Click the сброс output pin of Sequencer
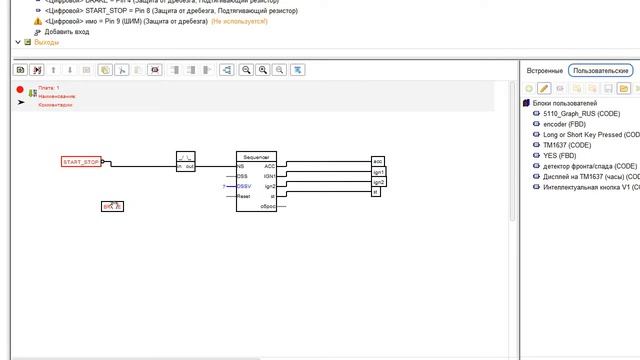 coord(268,207)
